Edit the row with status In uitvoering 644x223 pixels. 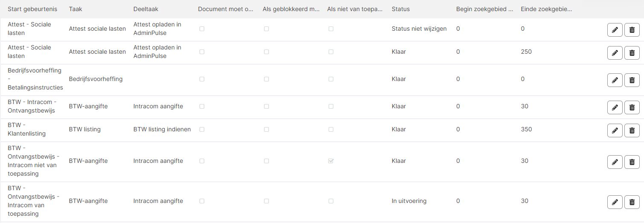pyautogui.click(x=615, y=202)
